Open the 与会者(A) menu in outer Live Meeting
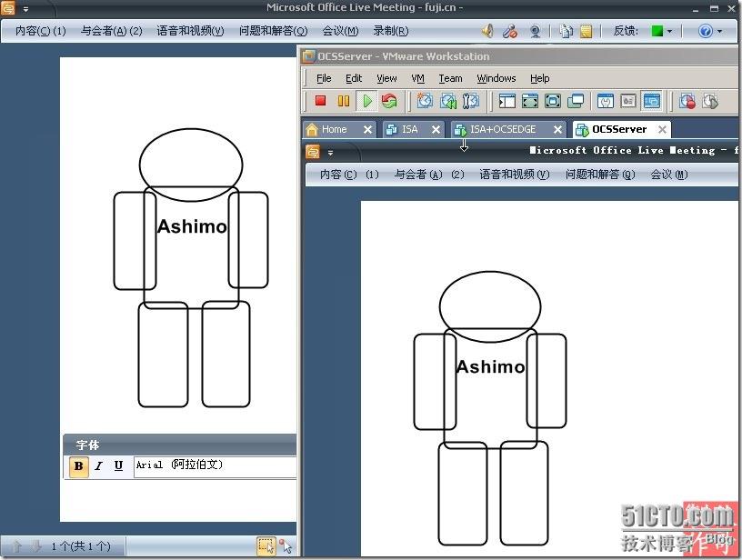742x560 pixels. (111, 31)
